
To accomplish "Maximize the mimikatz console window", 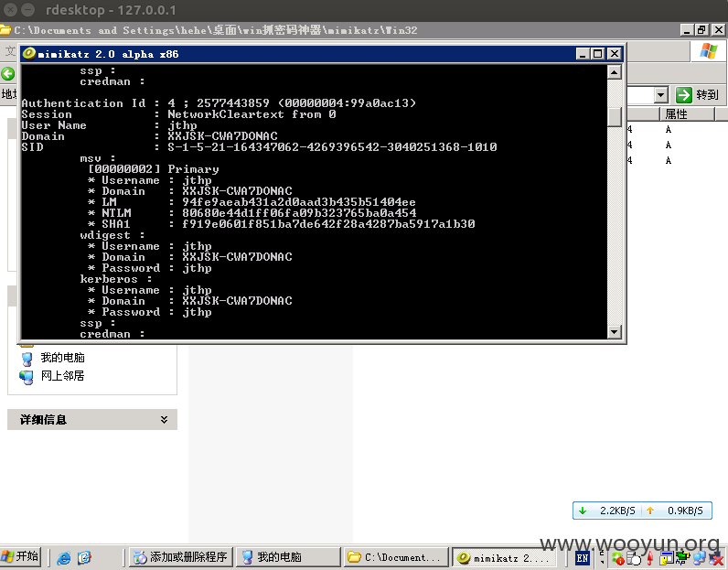I will pyautogui.click(x=598, y=54).
